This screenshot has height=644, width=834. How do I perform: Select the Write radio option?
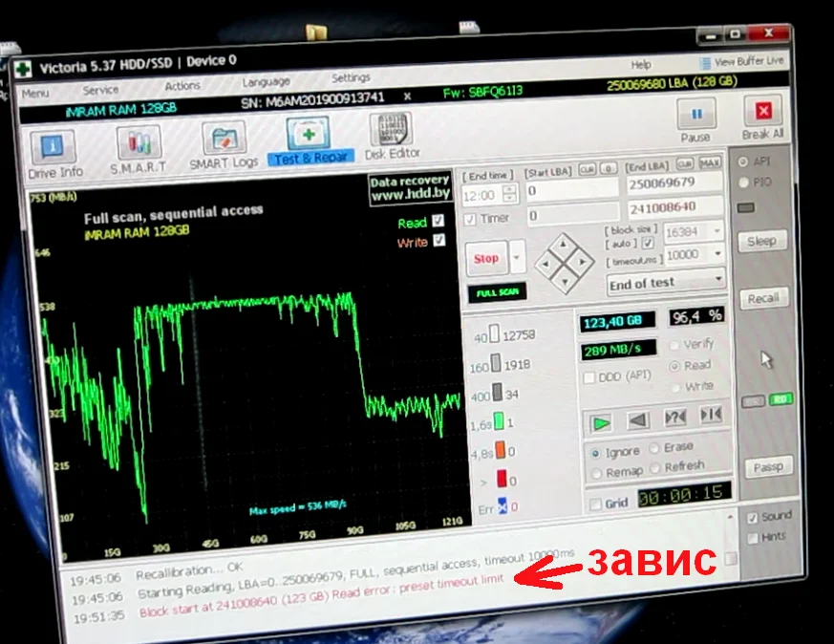click(x=675, y=388)
